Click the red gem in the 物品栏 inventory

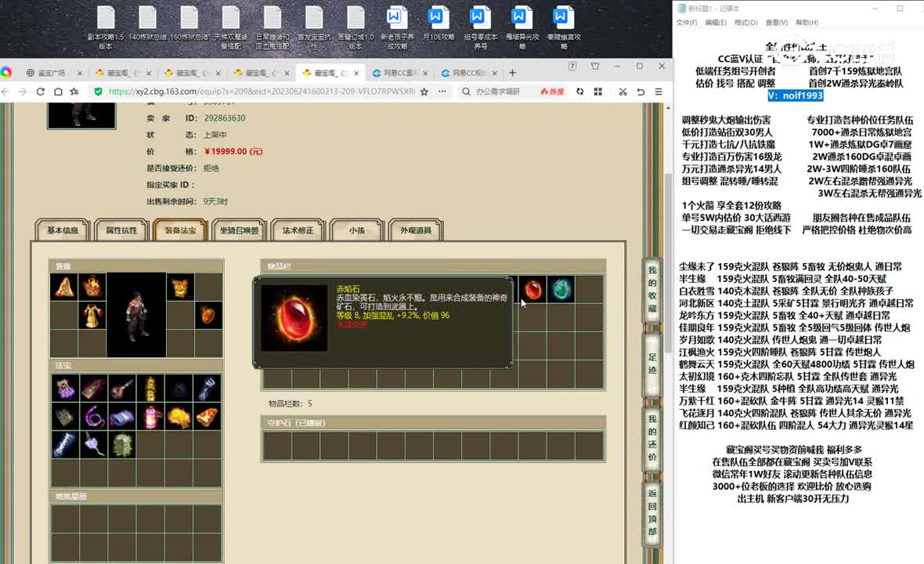tap(532, 289)
